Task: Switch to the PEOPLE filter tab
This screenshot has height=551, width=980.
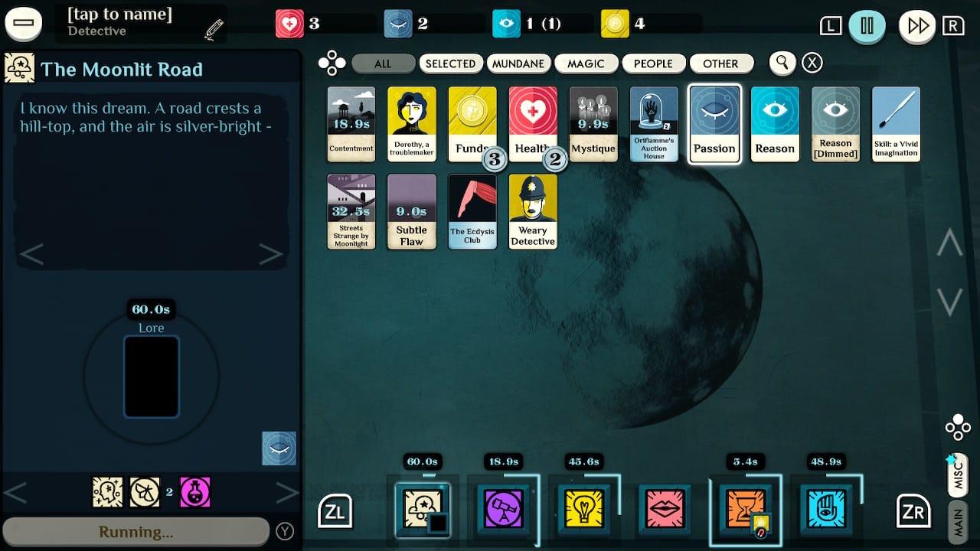Action: 654,63
